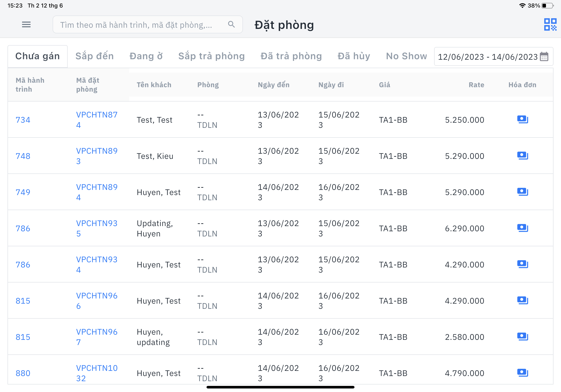Viewport: 561px width, 392px height.
Task: Tap the search magnifier icon
Action: pyautogui.click(x=231, y=24)
